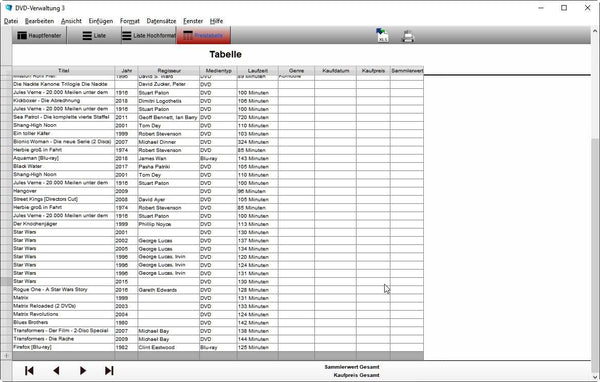
Task: Jump to the first record with the skip-back arrow
Action: (x=29, y=371)
